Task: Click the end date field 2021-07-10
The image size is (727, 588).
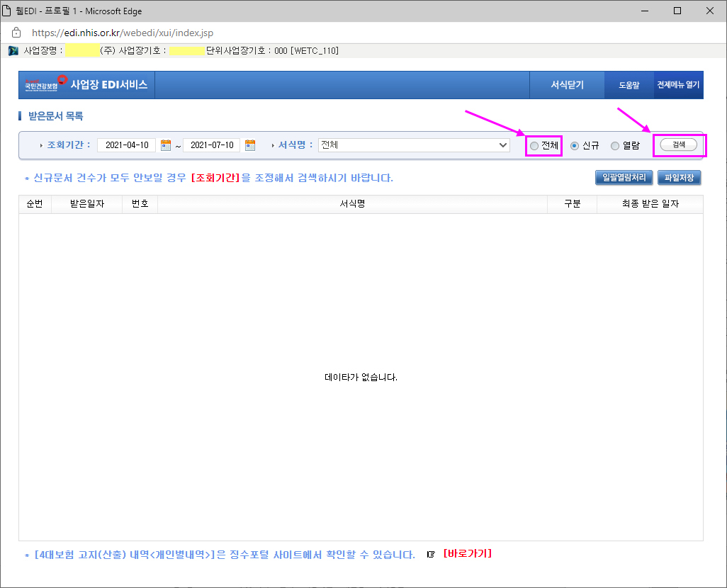Action: click(x=212, y=145)
